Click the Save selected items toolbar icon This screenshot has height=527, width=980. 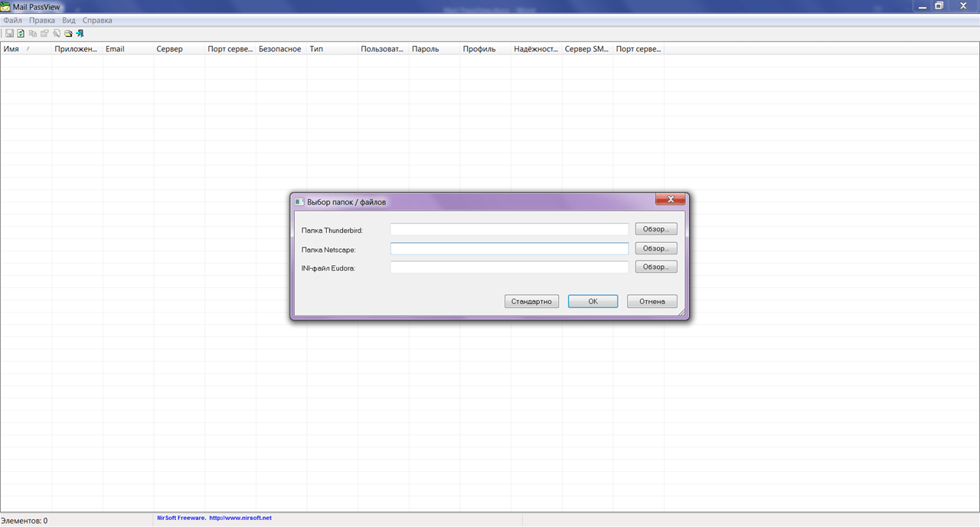(x=10, y=34)
